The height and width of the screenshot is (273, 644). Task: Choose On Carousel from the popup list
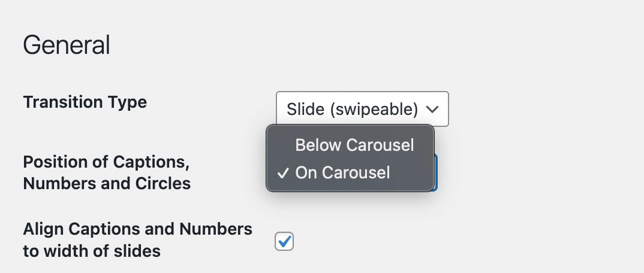point(342,172)
